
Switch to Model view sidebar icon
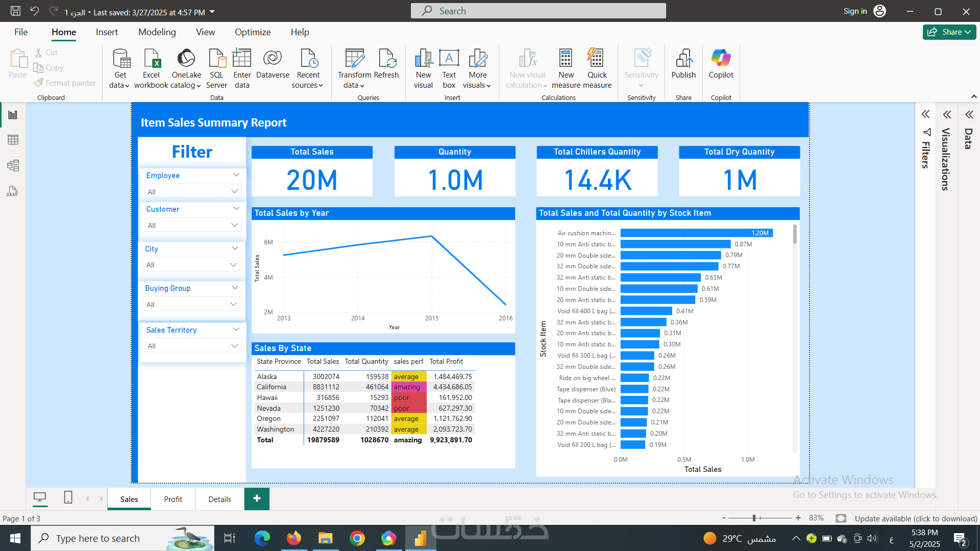(x=13, y=165)
